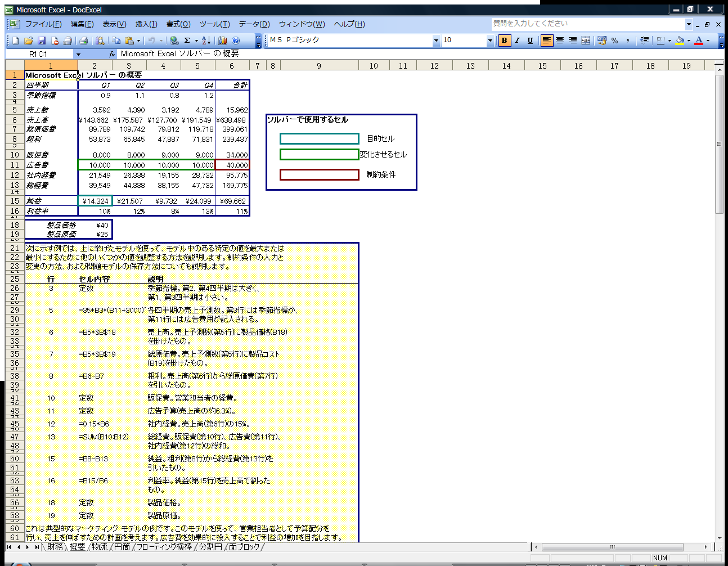
Task: Open the Permission icon
Action: point(55,41)
